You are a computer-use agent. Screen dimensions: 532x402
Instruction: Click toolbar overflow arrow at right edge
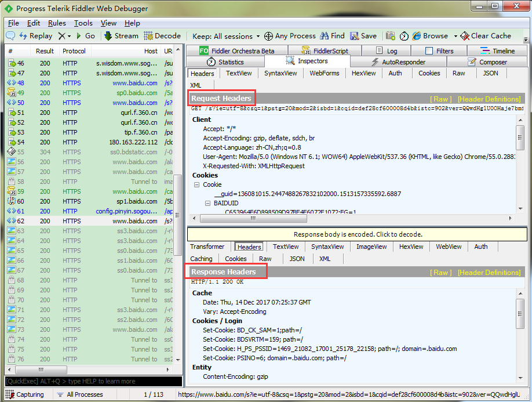[x=526, y=39]
